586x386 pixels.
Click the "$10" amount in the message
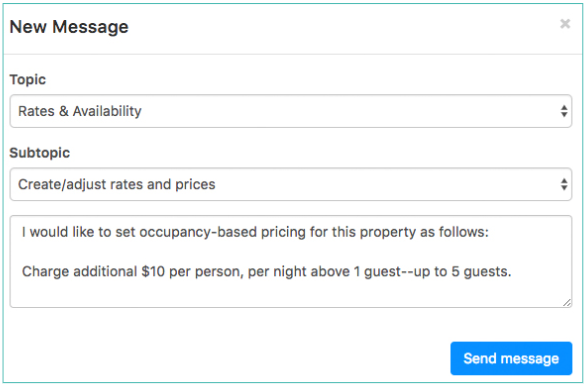tap(153, 271)
